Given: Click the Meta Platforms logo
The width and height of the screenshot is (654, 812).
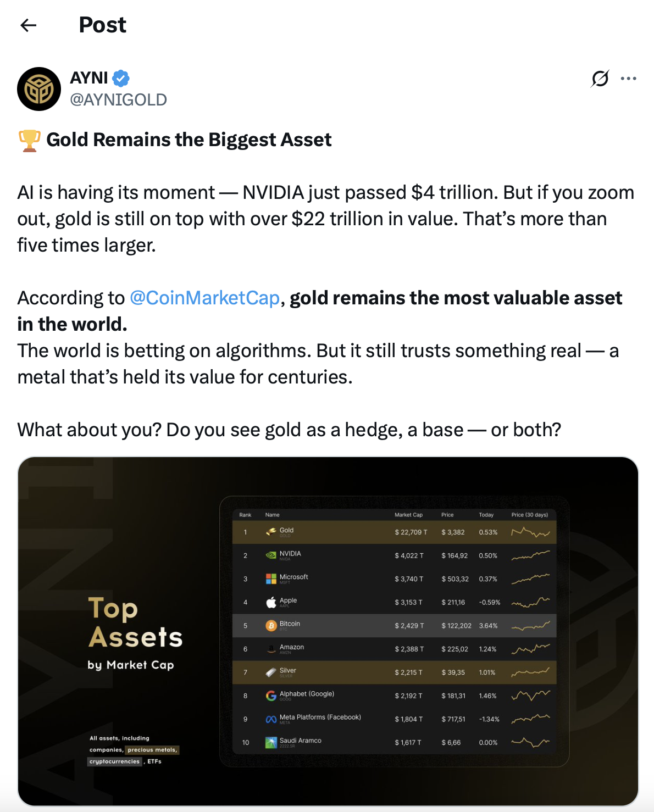Looking at the screenshot, I should [x=271, y=719].
